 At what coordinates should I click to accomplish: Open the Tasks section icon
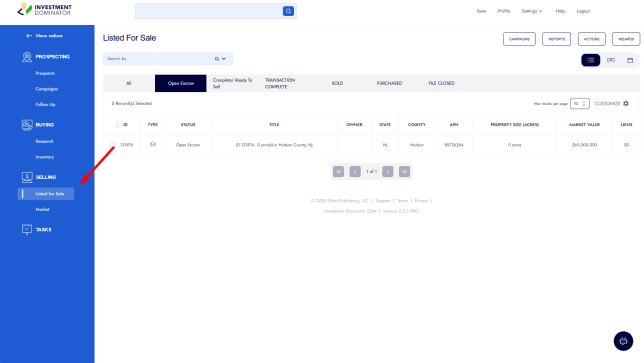point(27,230)
